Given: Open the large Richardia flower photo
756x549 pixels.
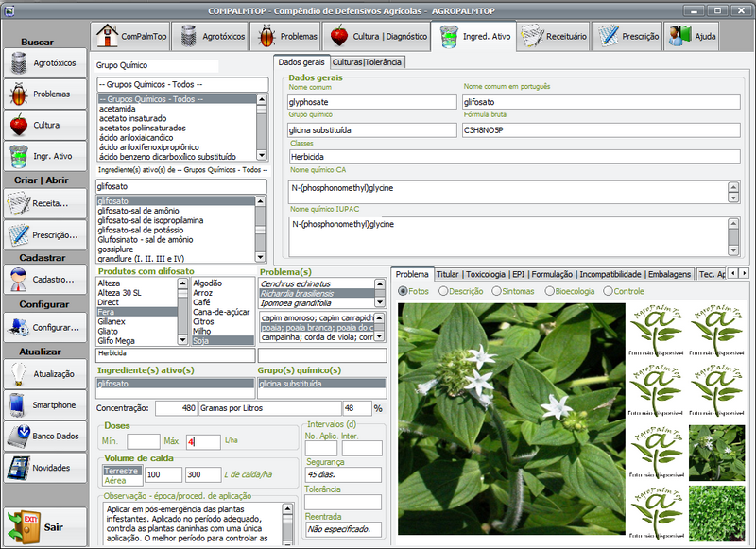Looking at the screenshot, I should pos(511,419).
